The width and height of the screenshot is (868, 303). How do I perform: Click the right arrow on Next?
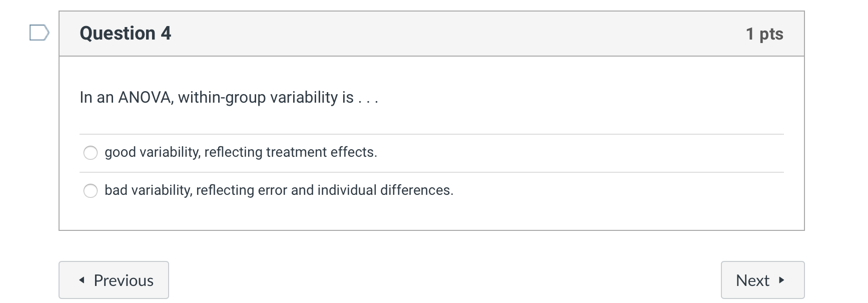[782, 280]
